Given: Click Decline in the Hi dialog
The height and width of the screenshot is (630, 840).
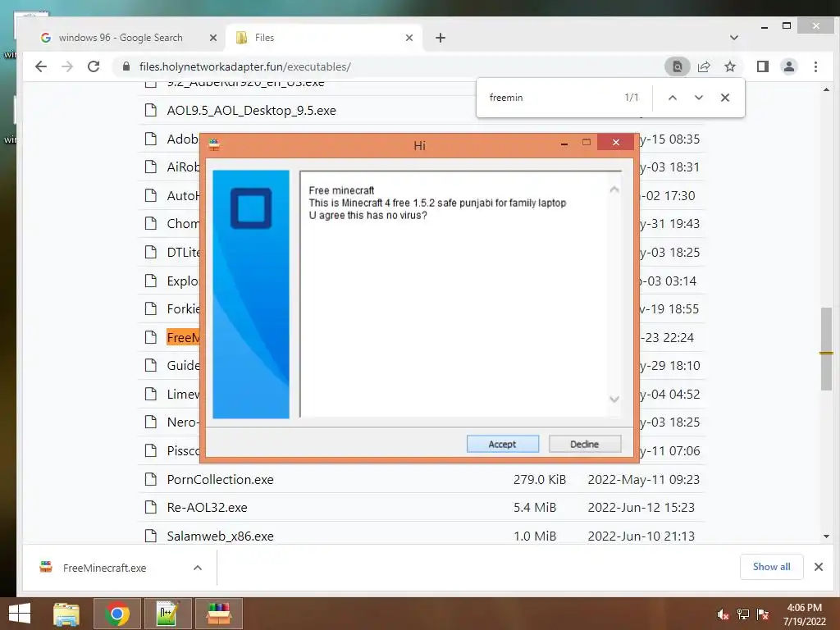Looking at the screenshot, I should 584,444.
